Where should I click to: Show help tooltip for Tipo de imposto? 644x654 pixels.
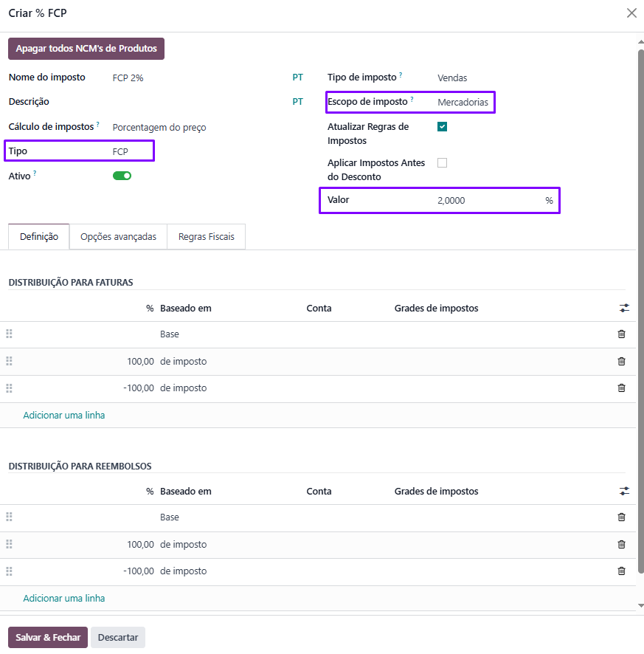pyautogui.click(x=401, y=75)
